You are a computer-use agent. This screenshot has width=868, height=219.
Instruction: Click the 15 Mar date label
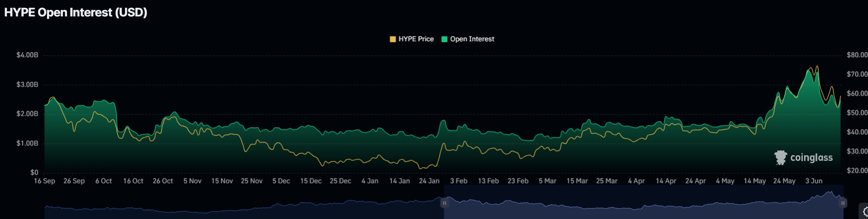577,181
